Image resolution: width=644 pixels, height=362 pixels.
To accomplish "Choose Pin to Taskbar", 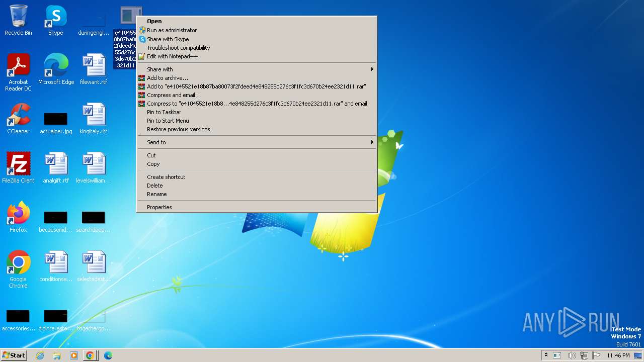I will 257,112.
